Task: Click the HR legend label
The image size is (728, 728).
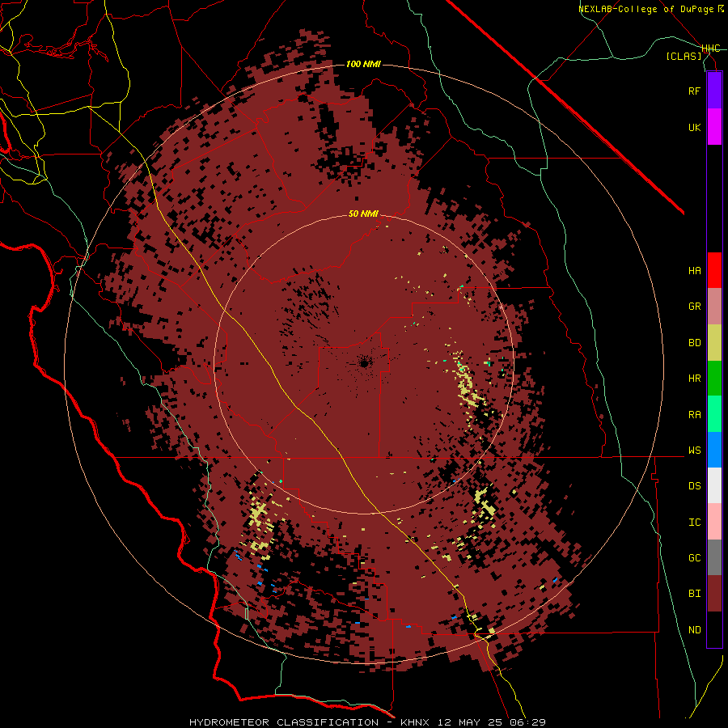Action: pos(695,379)
